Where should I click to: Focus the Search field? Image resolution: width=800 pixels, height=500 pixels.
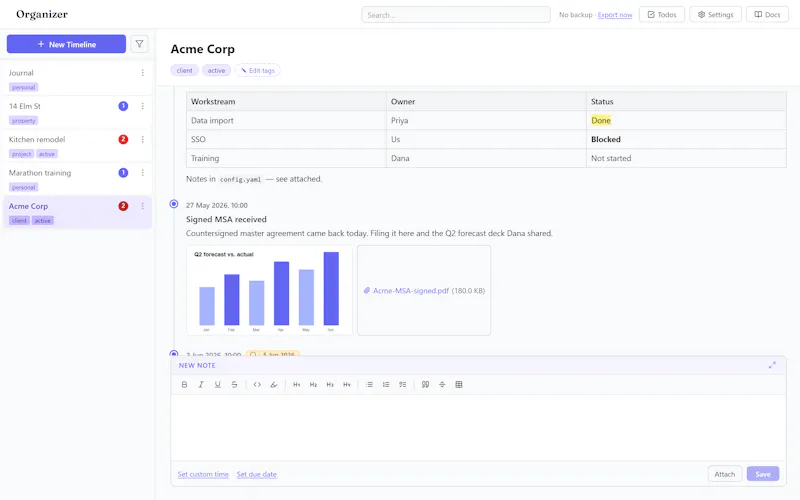(x=456, y=15)
